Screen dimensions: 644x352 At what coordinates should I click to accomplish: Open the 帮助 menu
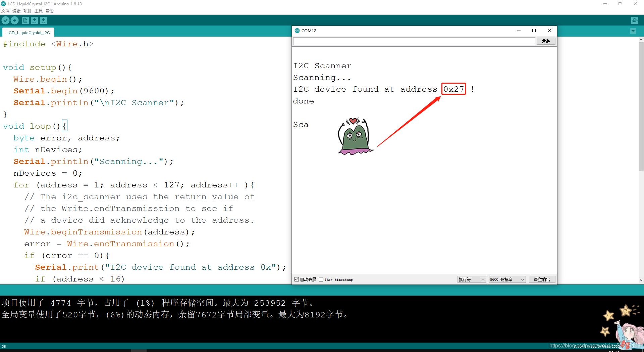(49, 11)
